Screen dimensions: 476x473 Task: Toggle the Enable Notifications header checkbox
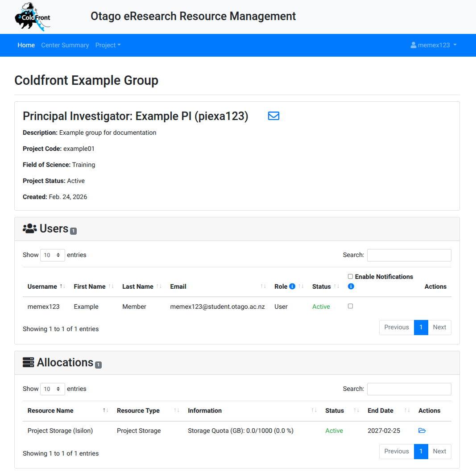click(350, 276)
